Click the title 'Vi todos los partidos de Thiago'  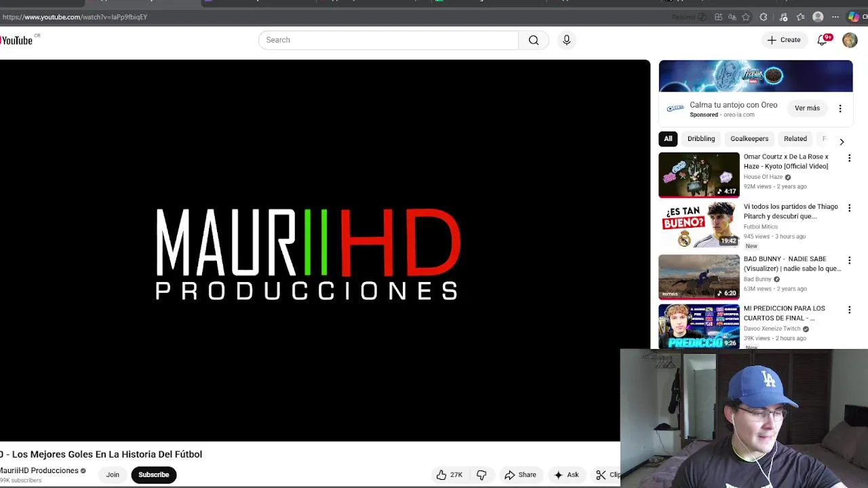[x=791, y=211]
